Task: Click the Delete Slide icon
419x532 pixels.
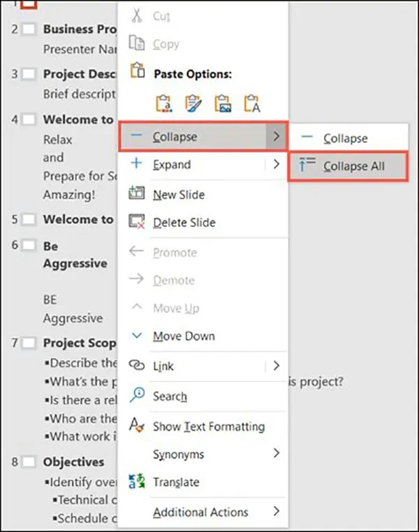Action: tap(137, 222)
